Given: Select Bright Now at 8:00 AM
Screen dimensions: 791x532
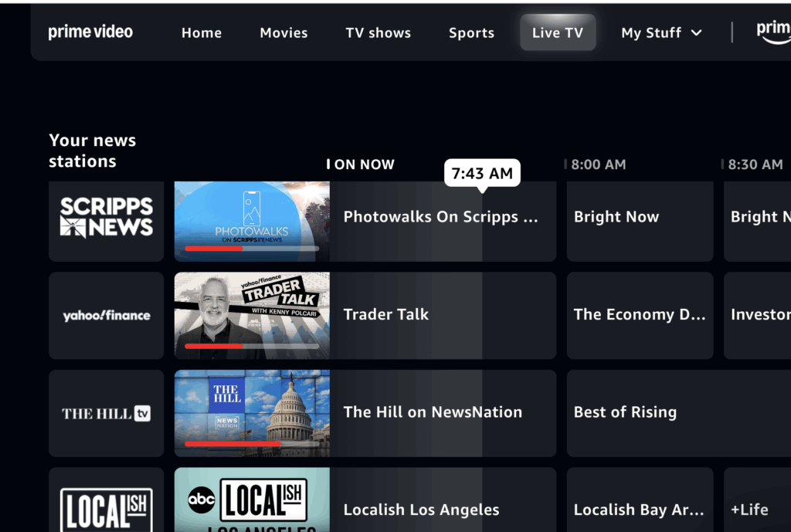Looking at the screenshot, I should click(x=640, y=221).
